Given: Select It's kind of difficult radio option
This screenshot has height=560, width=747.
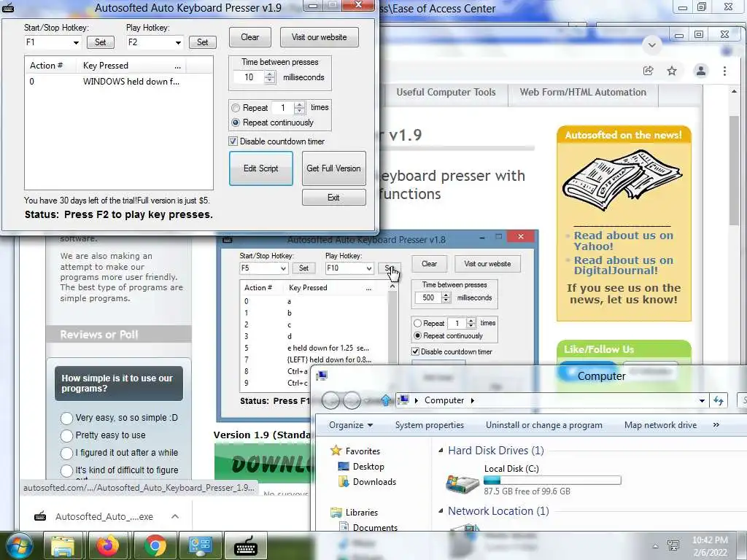Looking at the screenshot, I should click(x=66, y=470).
